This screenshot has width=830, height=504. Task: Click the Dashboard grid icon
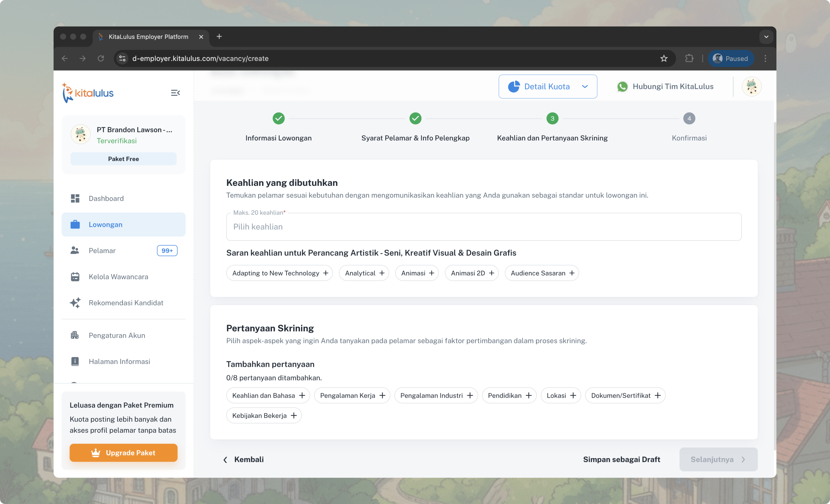[75, 198]
